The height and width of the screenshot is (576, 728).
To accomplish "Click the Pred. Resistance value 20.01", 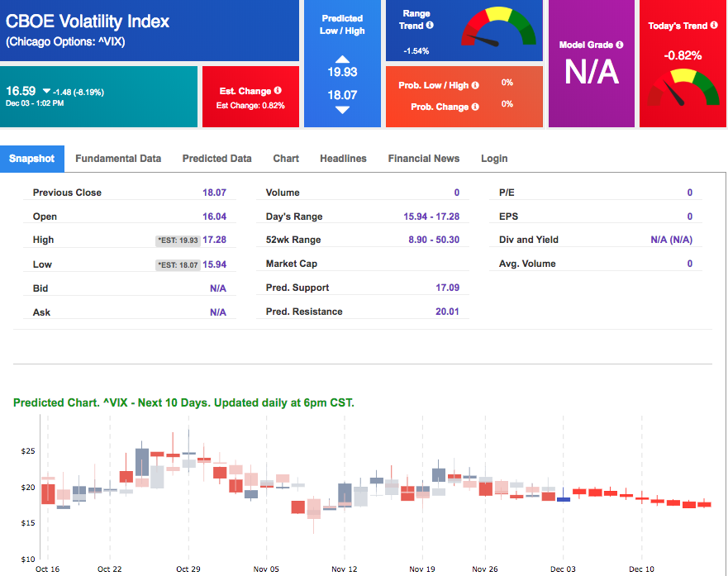I will 447,312.
